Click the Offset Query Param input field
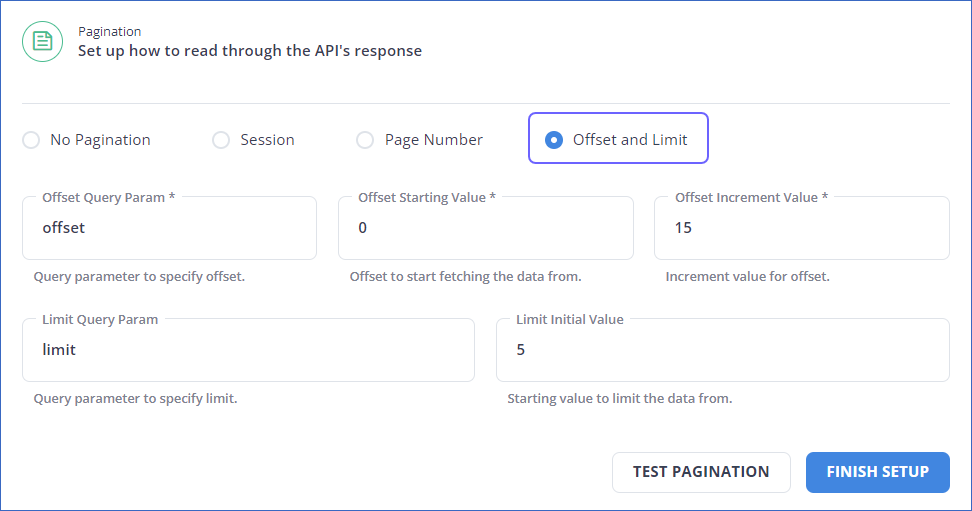Screen dimensions: 972x511 (x=169, y=228)
